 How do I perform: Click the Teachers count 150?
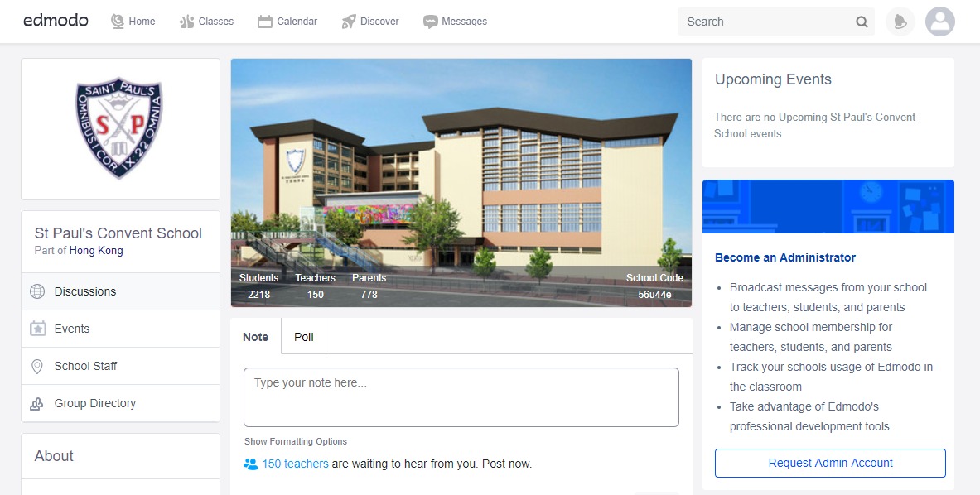(x=316, y=294)
